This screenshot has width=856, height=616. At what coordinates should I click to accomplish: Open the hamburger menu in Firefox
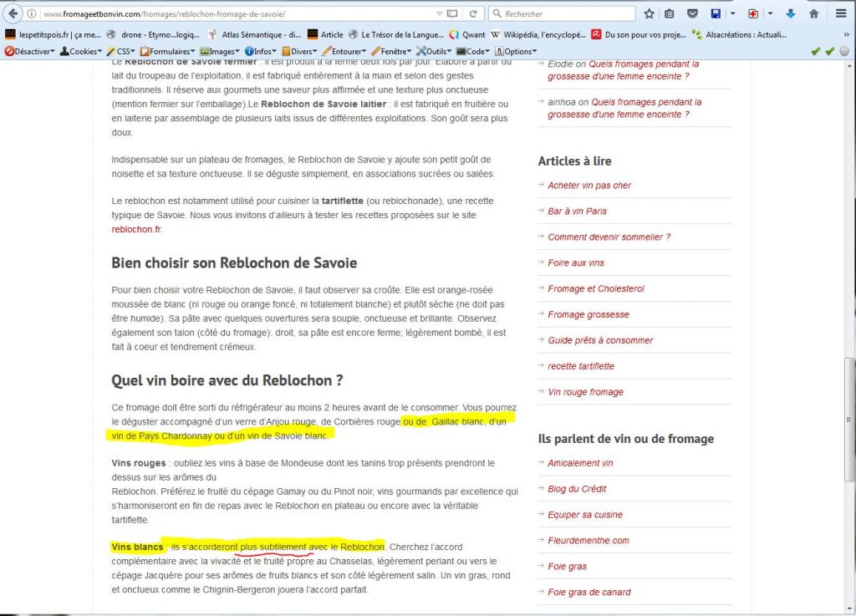click(841, 13)
